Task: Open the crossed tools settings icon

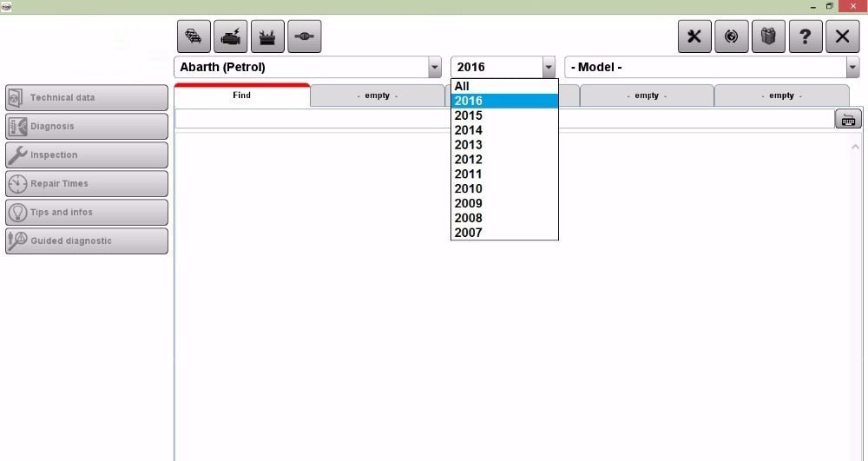Action: click(694, 36)
